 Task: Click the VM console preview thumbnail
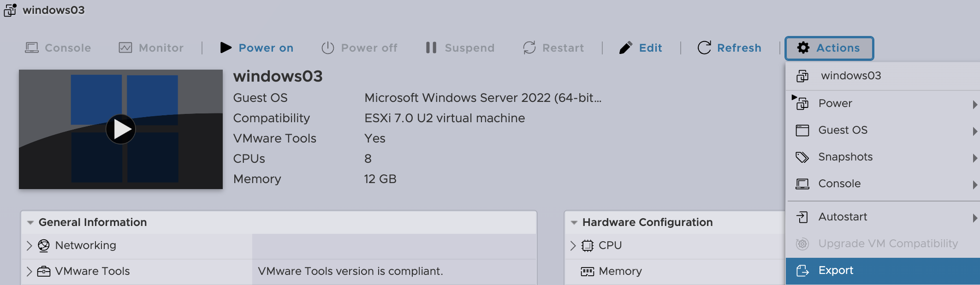121,129
